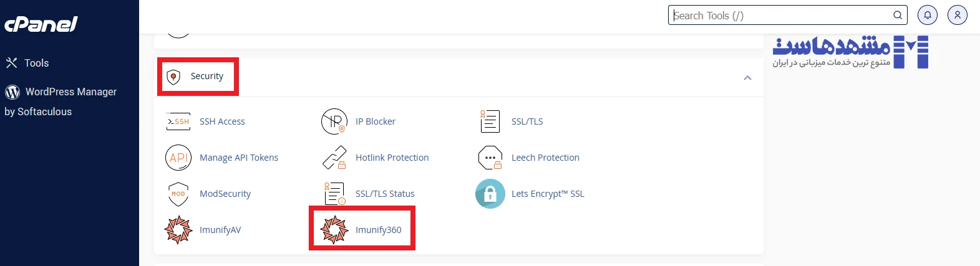Image resolution: width=980 pixels, height=266 pixels.
Task: Click the SSL/TLS Status icon
Action: click(334, 194)
